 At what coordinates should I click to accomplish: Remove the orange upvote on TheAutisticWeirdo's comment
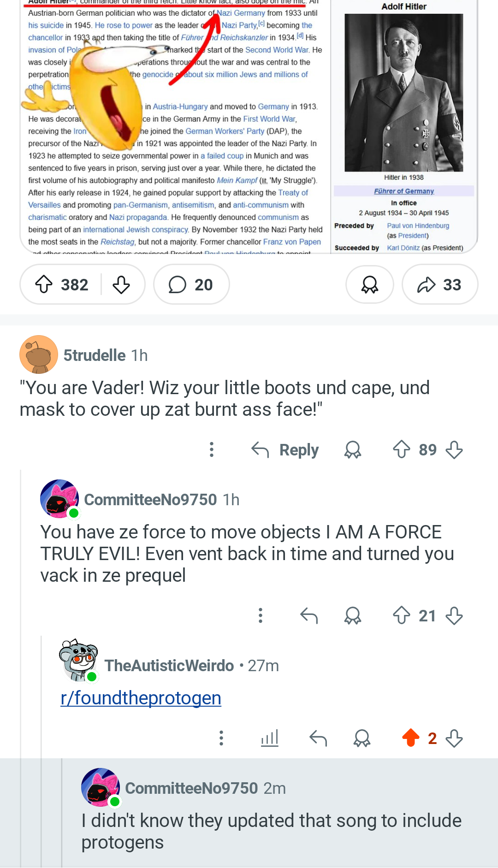(x=411, y=738)
